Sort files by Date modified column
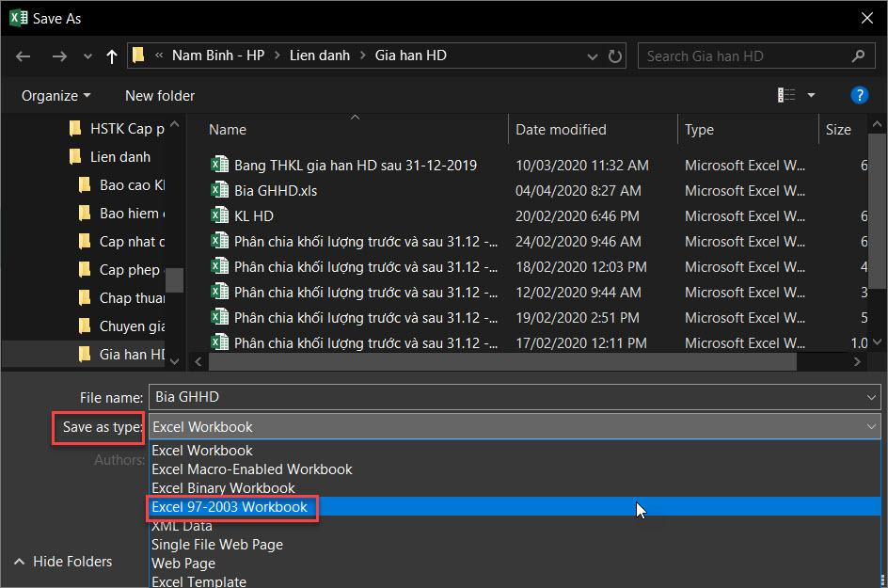The height and width of the screenshot is (588, 888). pos(561,130)
